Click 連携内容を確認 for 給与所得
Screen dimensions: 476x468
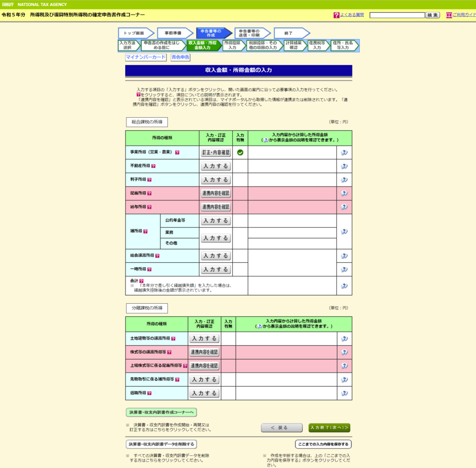pos(216,207)
